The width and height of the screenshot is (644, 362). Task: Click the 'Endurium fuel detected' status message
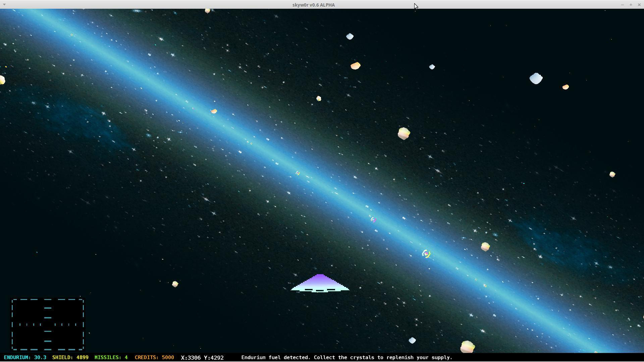(x=347, y=357)
